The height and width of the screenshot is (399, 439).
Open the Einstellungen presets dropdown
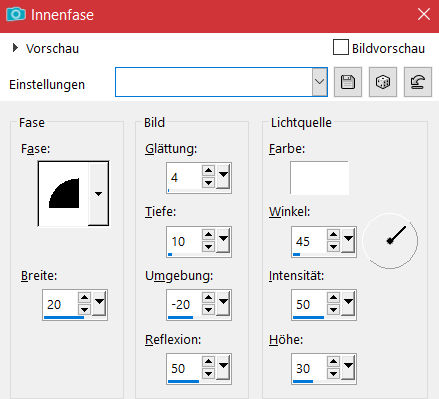(320, 82)
